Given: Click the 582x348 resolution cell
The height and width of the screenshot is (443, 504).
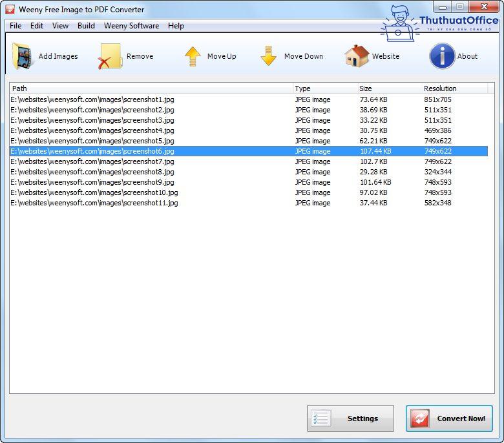Looking at the screenshot, I should coord(438,203).
